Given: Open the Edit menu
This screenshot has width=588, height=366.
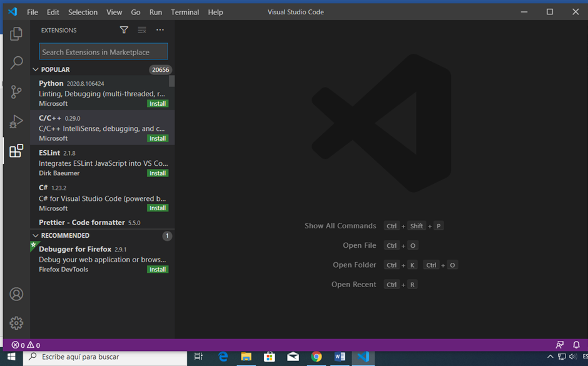Looking at the screenshot, I should coord(53,12).
